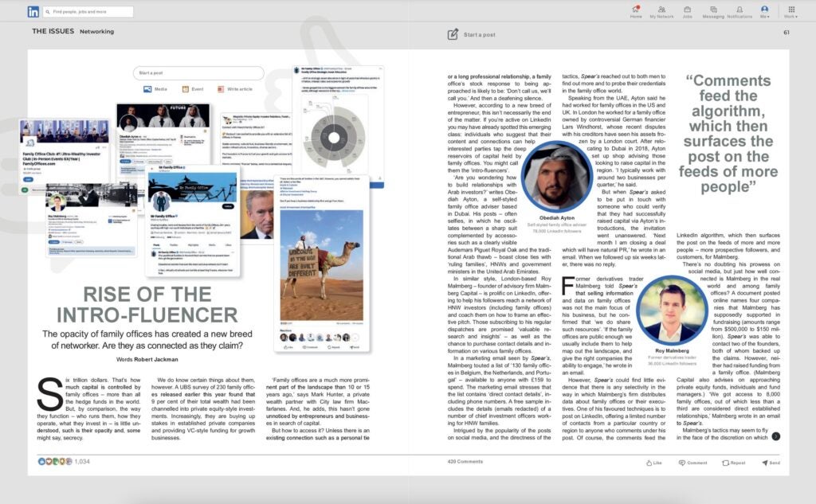Image resolution: width=816 pixels, height=504 pixels.
Task: Click the Networking section label
Action: pyautogui.click(x=96, y=31)
